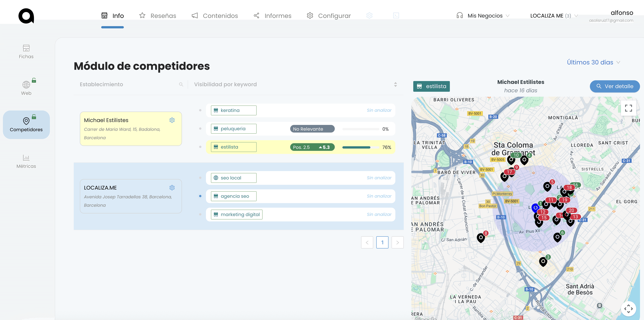The image size is (644, 320).
Task: Click Sin analizar on marketing digital row
Action: [x=379, y=214]
